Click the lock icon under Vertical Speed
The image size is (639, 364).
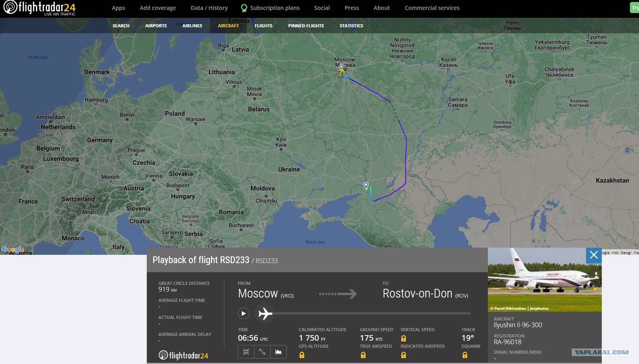(x=404, y=338)
